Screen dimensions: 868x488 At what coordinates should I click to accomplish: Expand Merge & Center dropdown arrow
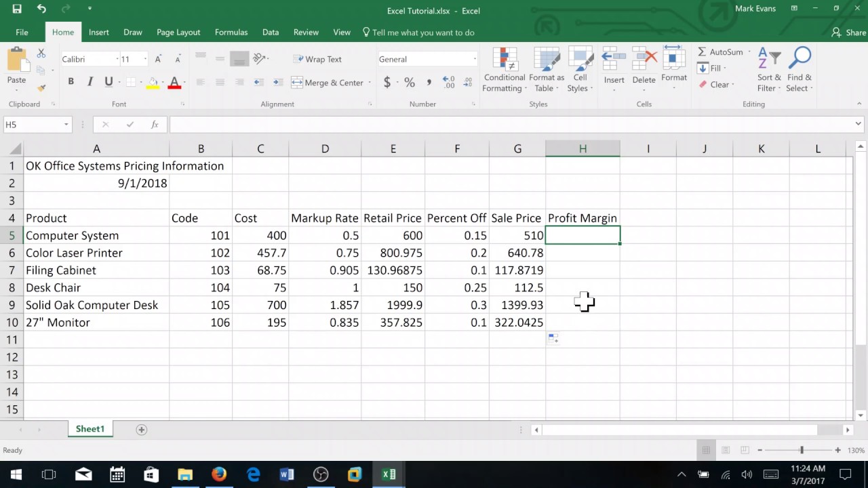[x=370, y=83]
